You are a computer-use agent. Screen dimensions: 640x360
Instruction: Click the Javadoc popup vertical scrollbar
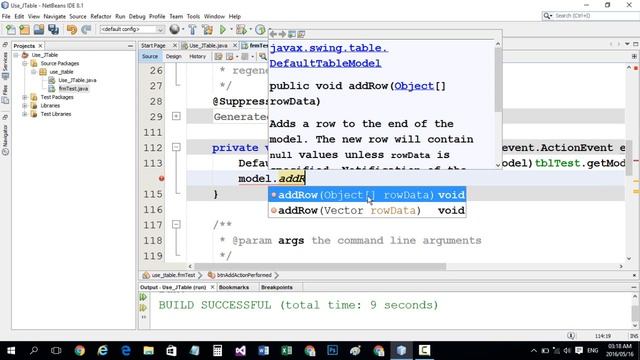pyautogui.click(x=498, y=80)
